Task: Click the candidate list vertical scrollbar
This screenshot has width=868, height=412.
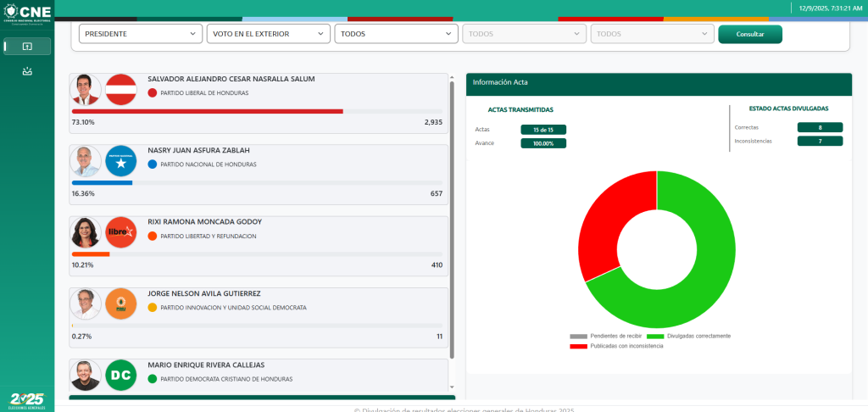Action: (452, 220)
